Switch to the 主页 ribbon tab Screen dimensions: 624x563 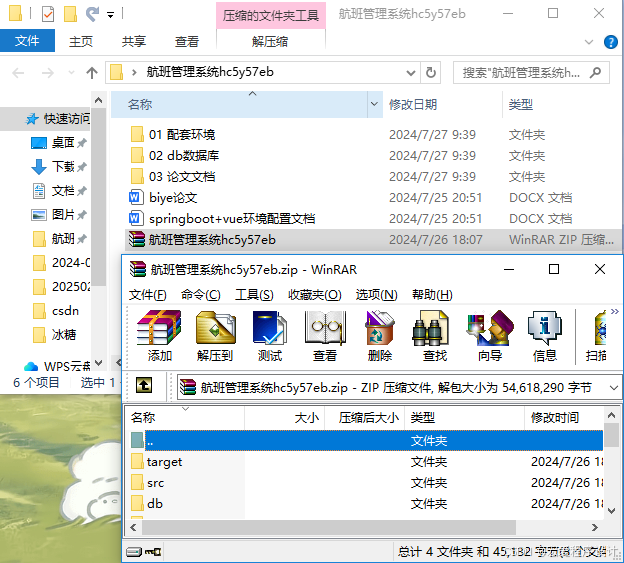(x=81, y=41)
